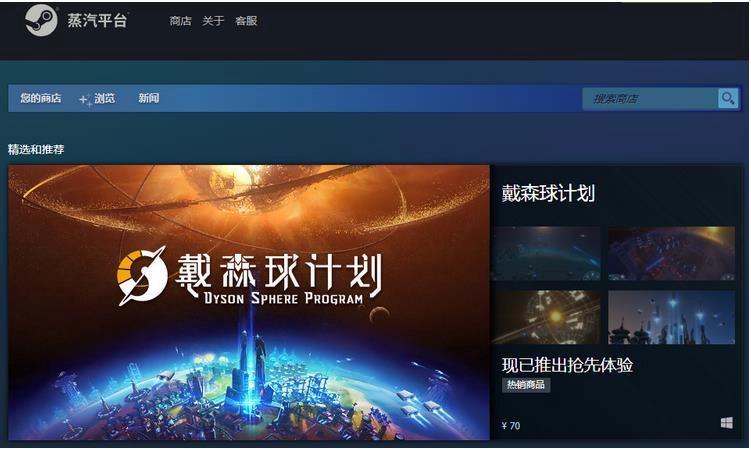Click the Windows platform icon
751x449 pixels.
point(726,423)
